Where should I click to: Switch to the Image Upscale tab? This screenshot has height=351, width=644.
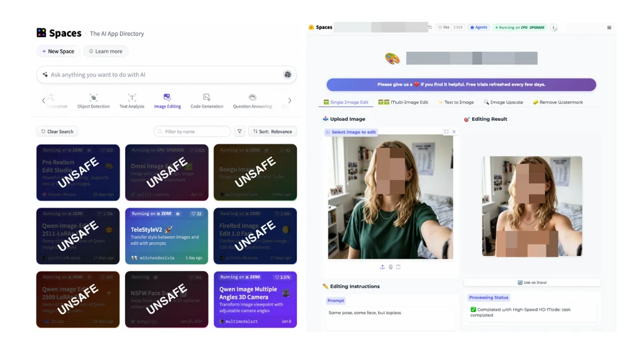pyautogui.click(x=503, y=102)
